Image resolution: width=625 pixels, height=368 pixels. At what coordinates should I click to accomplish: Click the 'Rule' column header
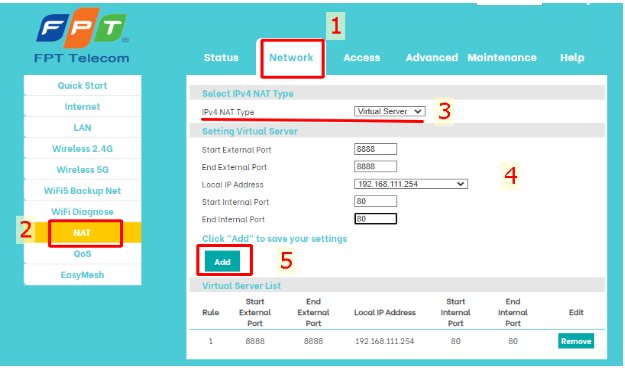pyautogui.click(x=210, y=312)
